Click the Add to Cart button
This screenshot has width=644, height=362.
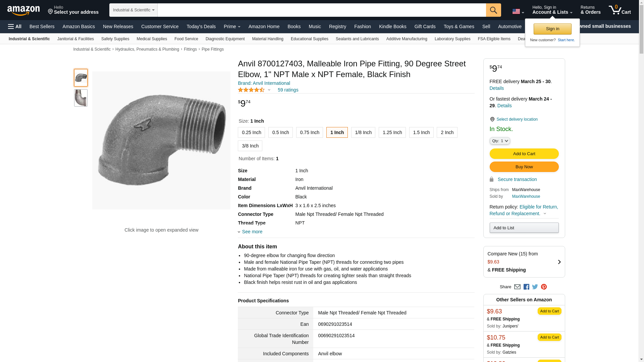524,154
